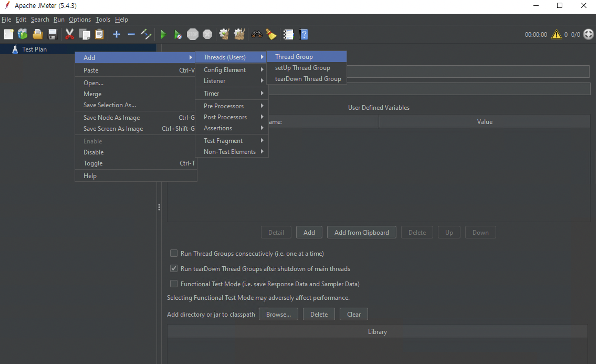Choose Save Screen As Image
The height and width of the screenshot is (364, 596).
pyautogui.click(x=136, y=128)
